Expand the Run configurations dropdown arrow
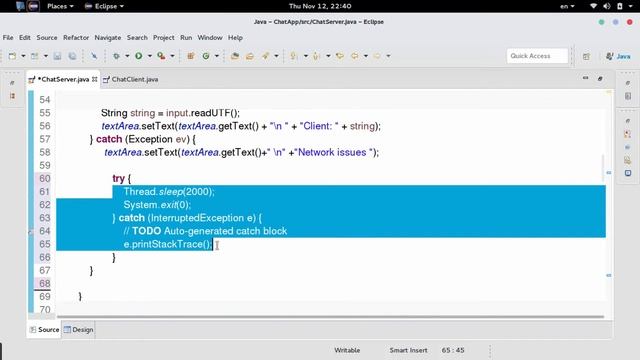 click(149, 56)
